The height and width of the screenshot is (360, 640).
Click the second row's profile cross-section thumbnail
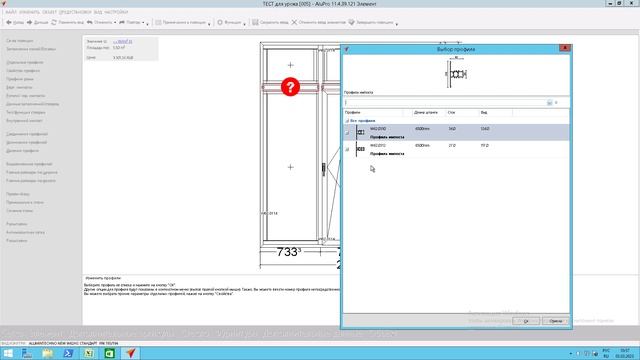360,149
